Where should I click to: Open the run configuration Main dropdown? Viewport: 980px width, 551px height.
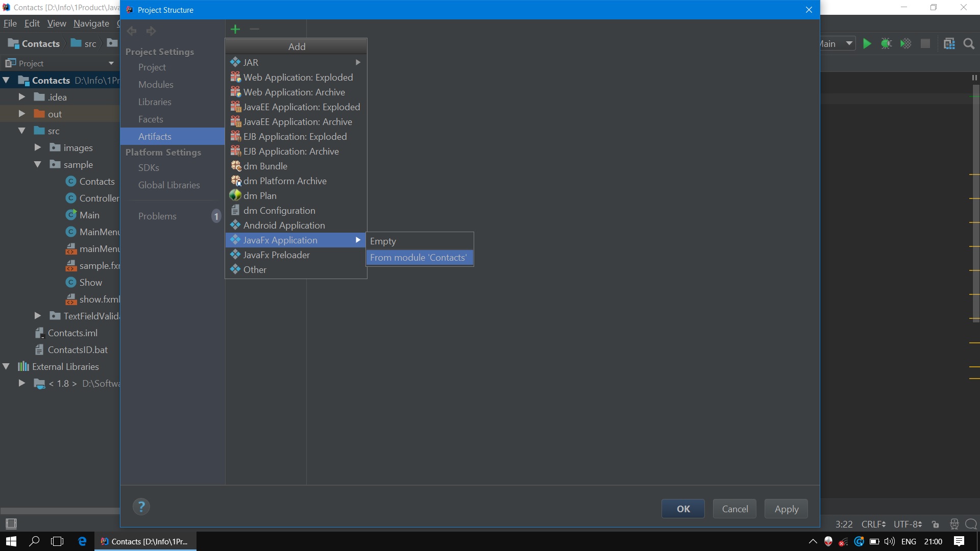click(x=849, y=44)
